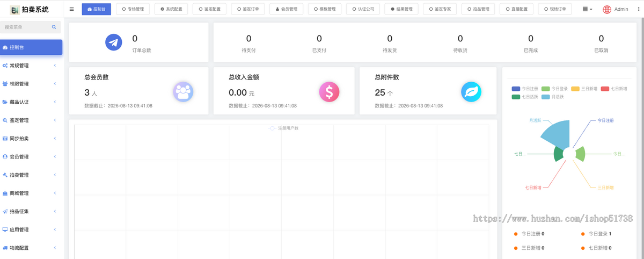Click the truck icon beside 物流配置
The image size is (644, 259).
(5, 248)
